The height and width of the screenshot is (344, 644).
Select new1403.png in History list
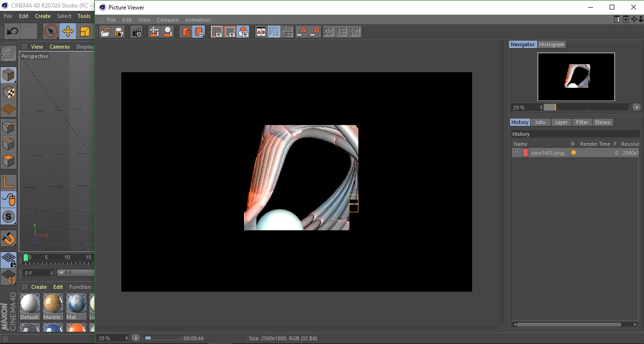click(547, 153)
